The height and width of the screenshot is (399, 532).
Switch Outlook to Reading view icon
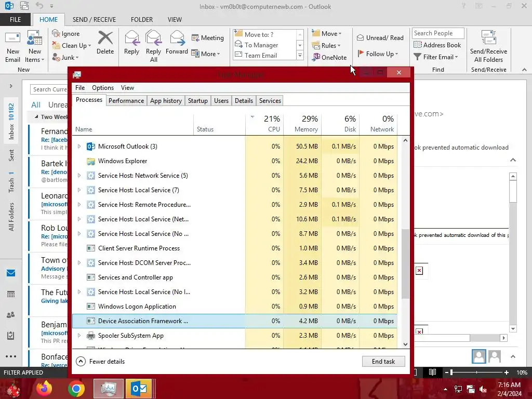432,372
